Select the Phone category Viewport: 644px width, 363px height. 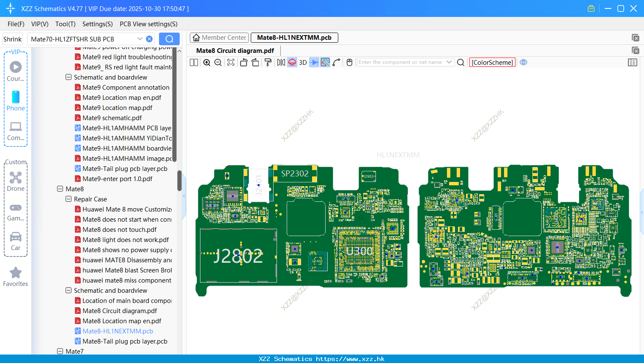(16, 101)
